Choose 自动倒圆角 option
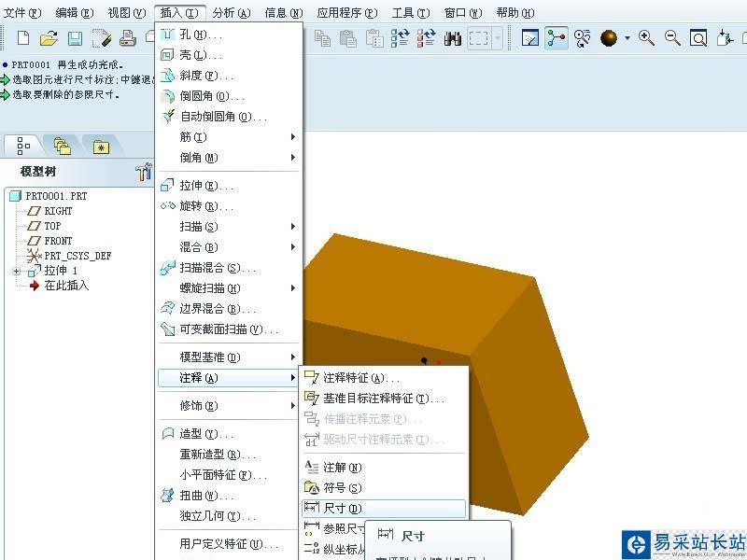 coord(229,116)
